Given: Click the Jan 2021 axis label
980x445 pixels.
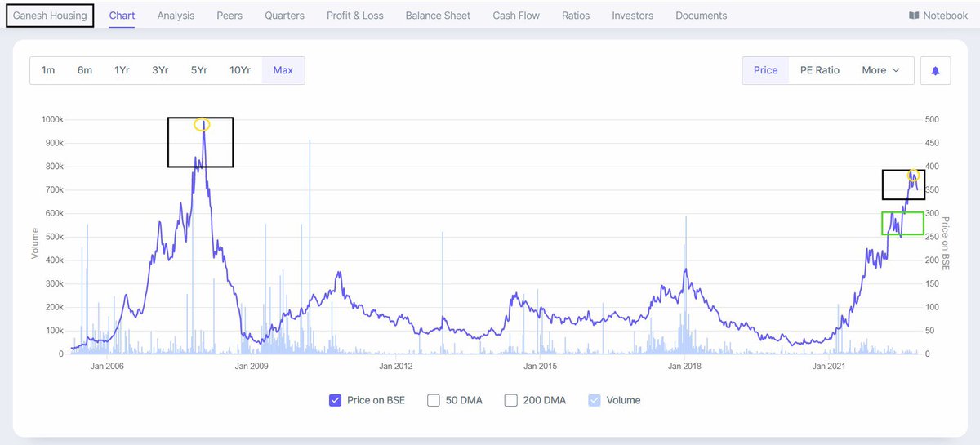Looking at the screenshot, I should [x=831, y=367].
